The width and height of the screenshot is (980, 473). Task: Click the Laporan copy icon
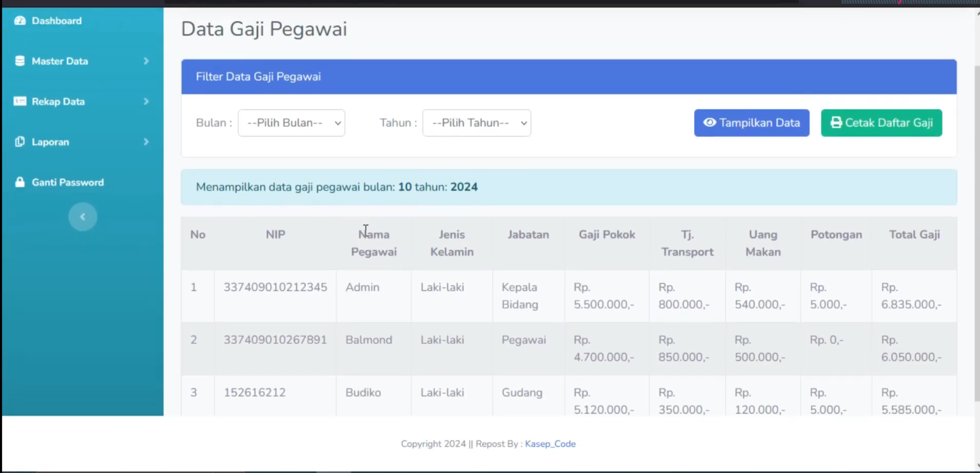pos(20,142)
